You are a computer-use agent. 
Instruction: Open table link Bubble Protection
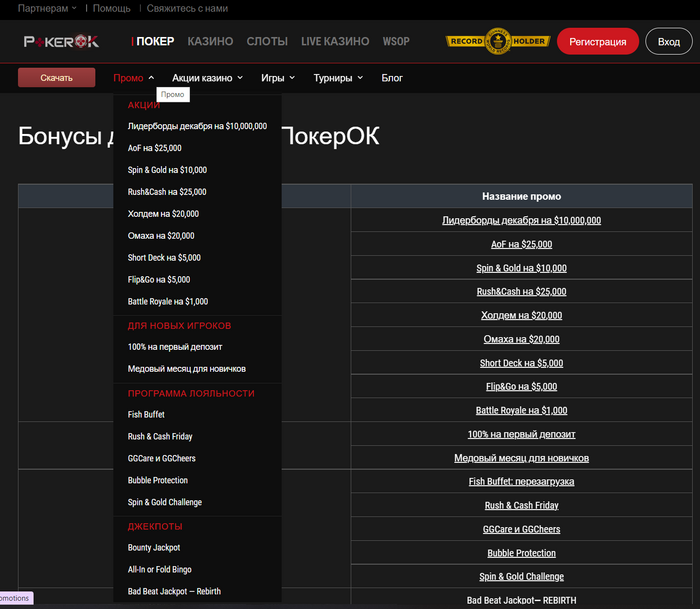click(521, 553)
